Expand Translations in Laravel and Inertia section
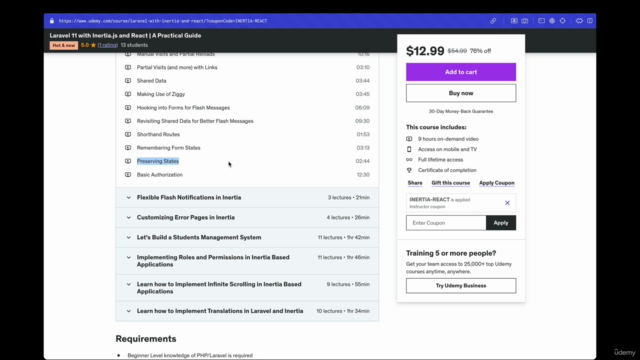This screenshot has width=640, height=360. [247, 311]
